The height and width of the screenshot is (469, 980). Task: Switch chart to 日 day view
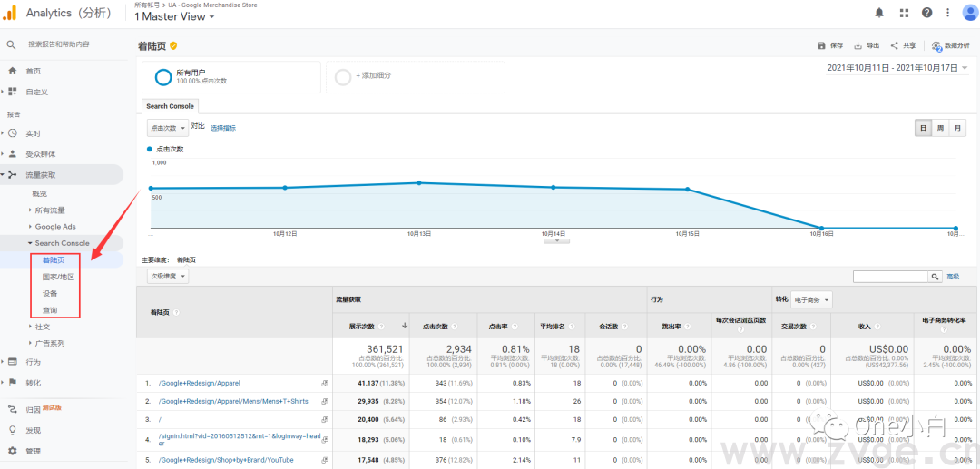(x=923, y=128)
